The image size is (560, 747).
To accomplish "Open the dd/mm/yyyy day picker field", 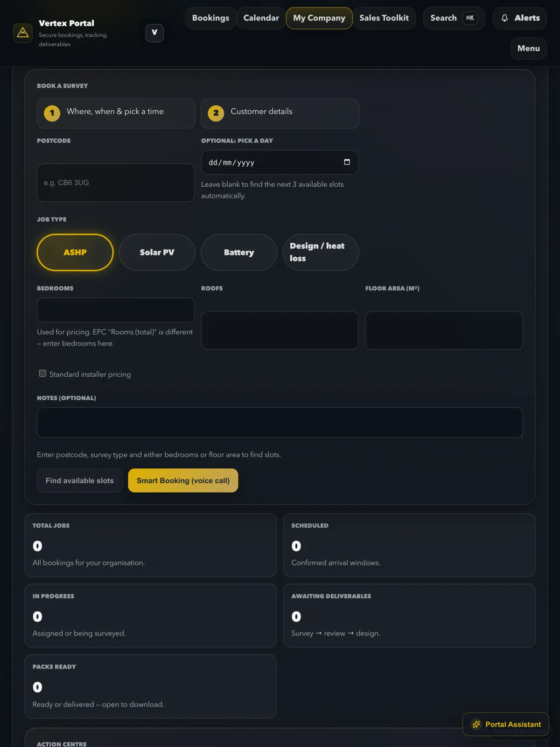I will coord(280,162).
